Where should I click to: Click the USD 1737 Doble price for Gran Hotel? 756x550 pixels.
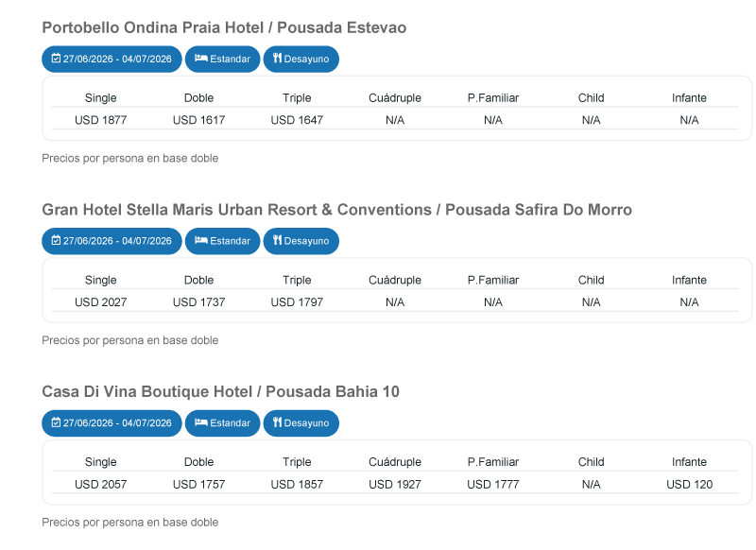tap(199, 302)
